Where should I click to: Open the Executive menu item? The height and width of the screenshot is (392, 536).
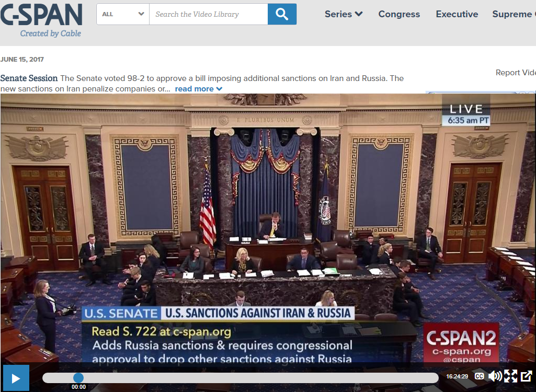point(457,14)
